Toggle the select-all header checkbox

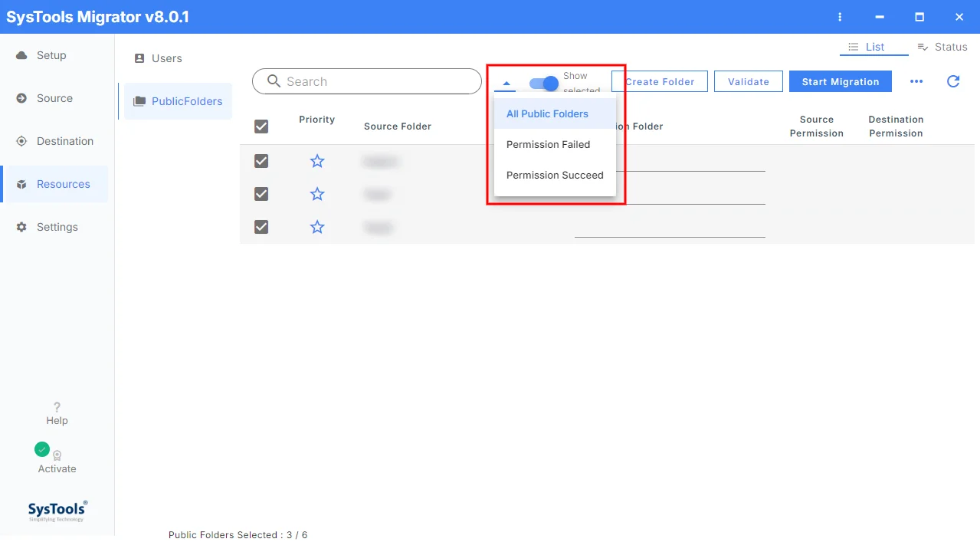[261, 127]
